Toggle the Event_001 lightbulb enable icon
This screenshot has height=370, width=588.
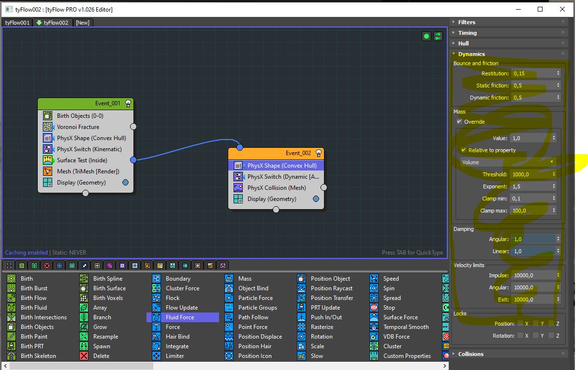(x=128, y=103)
